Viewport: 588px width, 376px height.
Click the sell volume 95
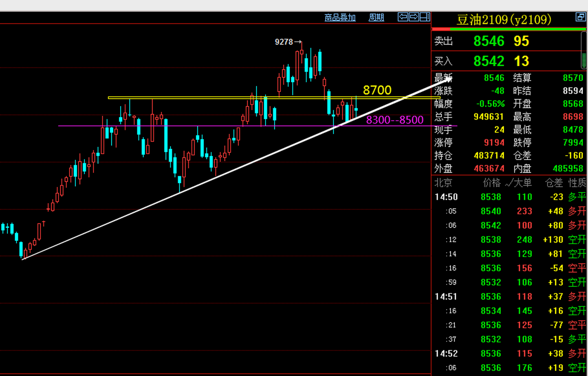point(521,41)
